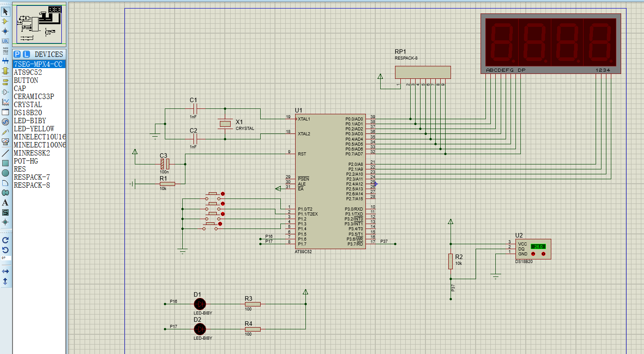Click resistor R1 10k

pyautogui.click(x=167, y=183)
